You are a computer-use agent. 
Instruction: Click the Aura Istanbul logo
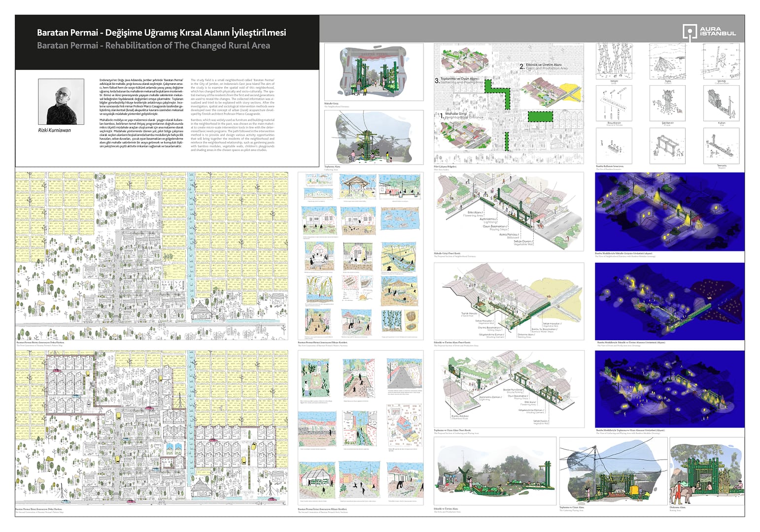pyautogui.click(x=709, y=32)
